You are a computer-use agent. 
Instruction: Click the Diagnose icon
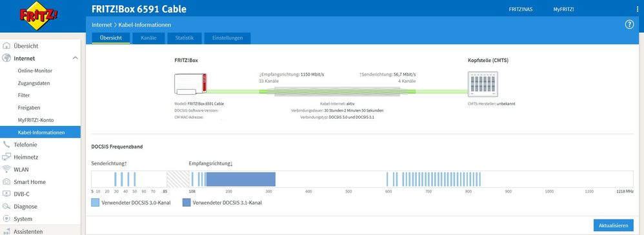pyautogui.click(x=6, y=206)
